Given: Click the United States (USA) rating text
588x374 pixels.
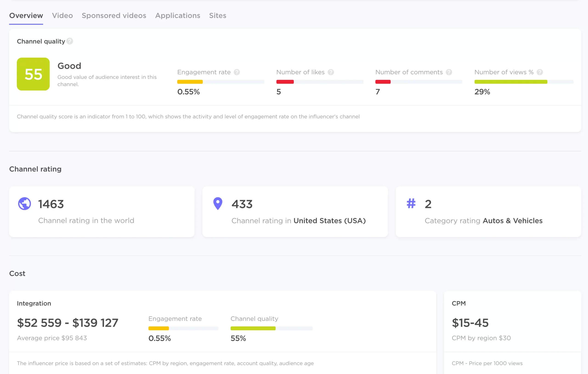Looking at the screenshot, I should (329, 221).
